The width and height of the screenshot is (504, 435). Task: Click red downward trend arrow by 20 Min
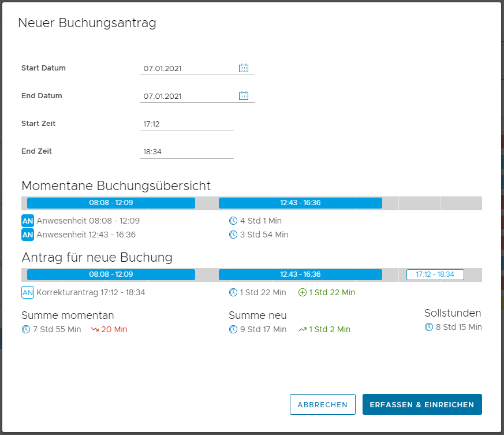95,329
